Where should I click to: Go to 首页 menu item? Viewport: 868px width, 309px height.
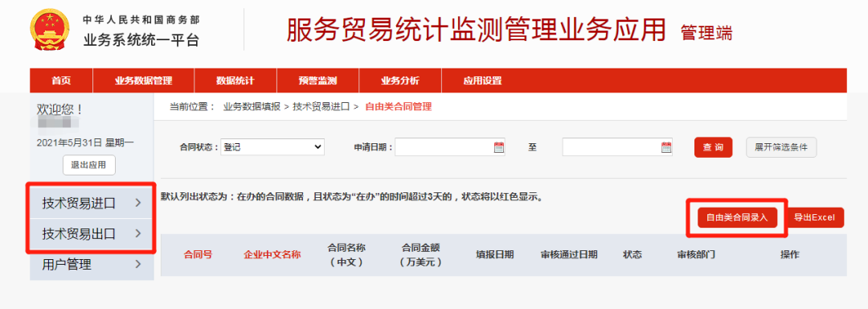point(61,80)
